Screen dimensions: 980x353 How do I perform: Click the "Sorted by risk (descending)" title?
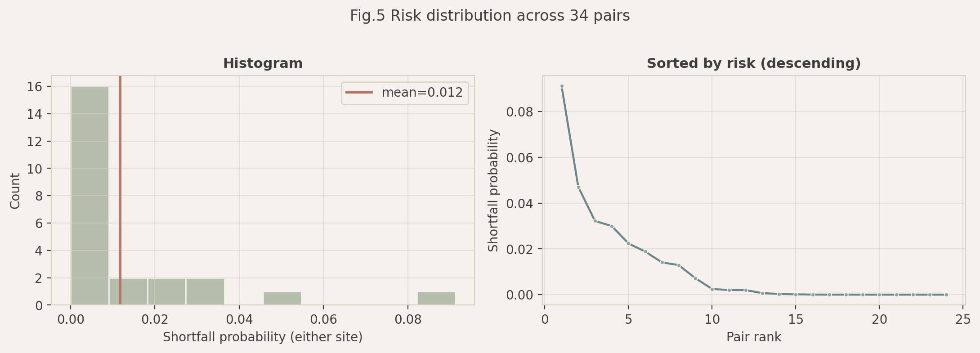(x=754, y=63)
